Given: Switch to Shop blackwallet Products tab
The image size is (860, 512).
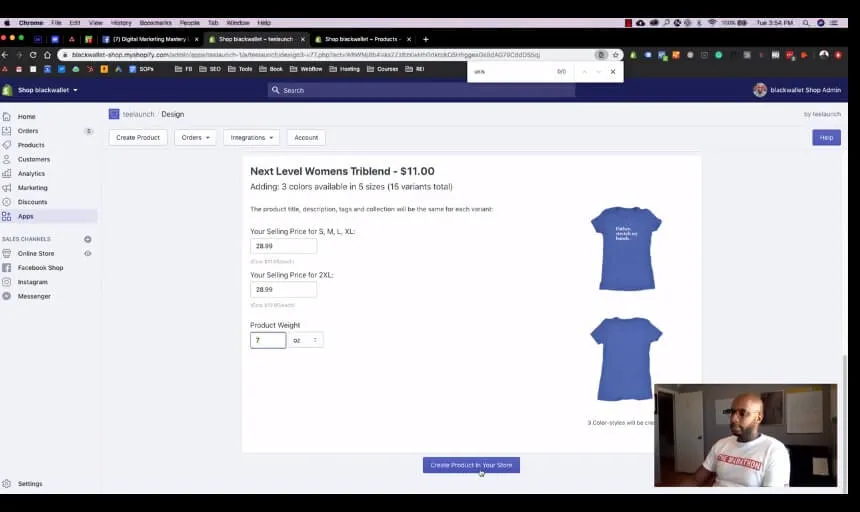Looking at the screenshot, I should click(x=362, y=39).
